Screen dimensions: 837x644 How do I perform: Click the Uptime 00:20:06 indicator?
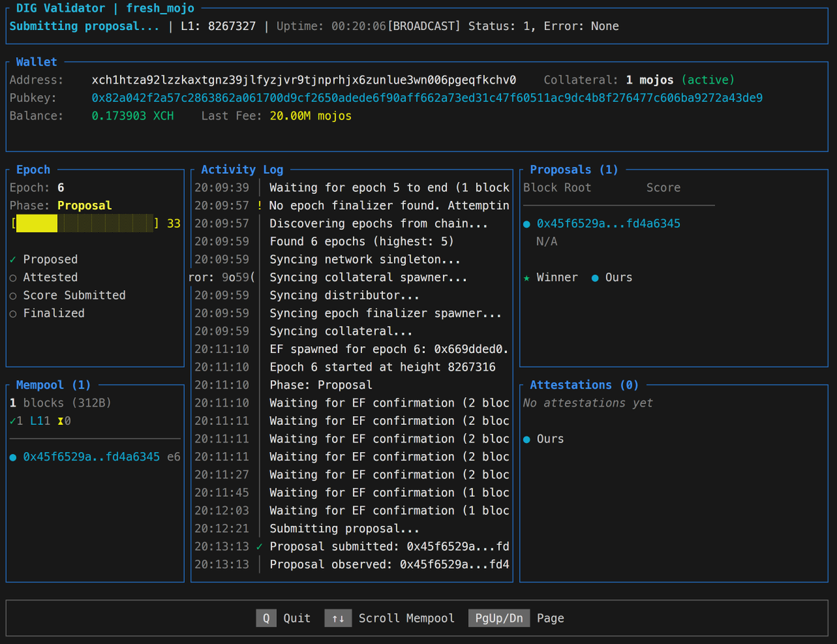[332, 26]
